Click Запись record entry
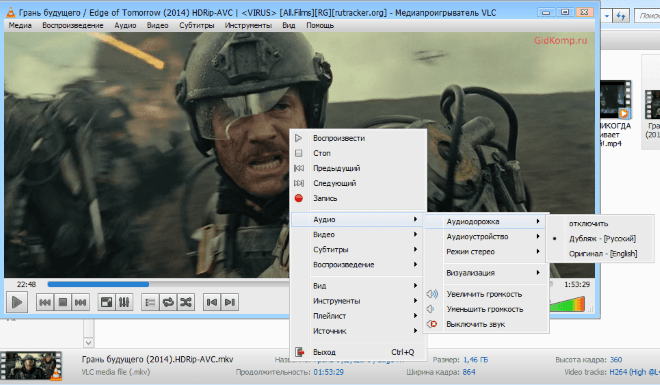This screenshot has width=660, height=385. coord(359,198)
